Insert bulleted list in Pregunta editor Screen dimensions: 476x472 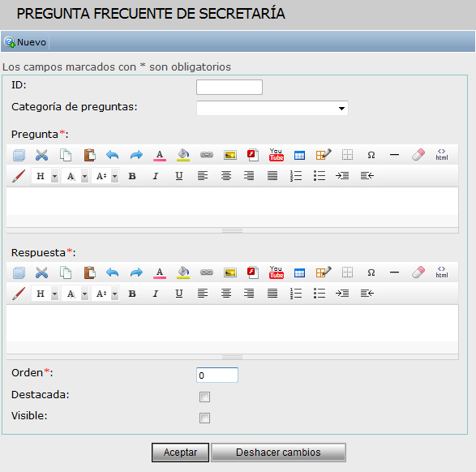319,176
